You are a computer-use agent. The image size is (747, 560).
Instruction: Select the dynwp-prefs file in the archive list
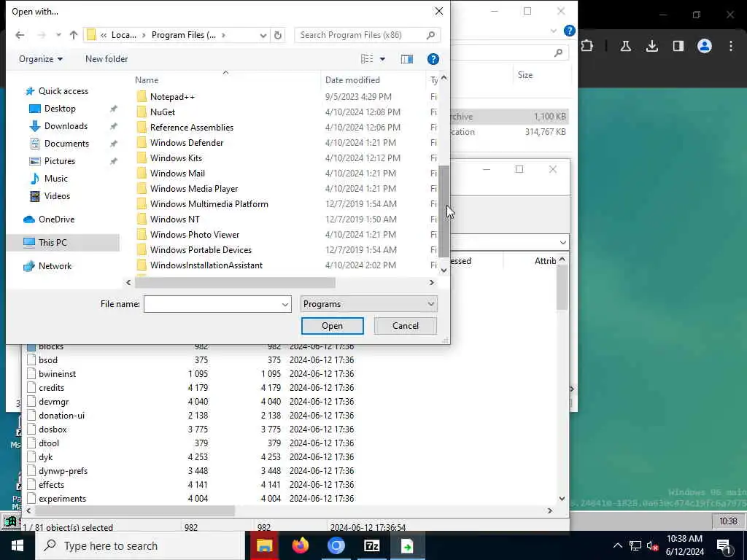63,471
